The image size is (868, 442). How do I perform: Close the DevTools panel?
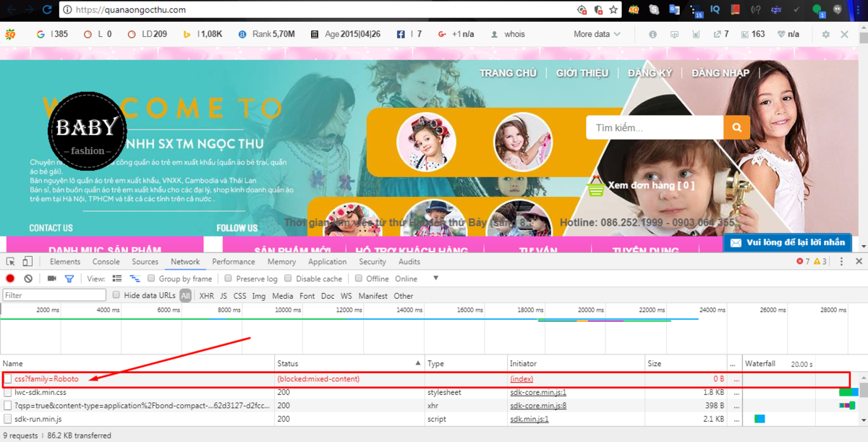tap(859, 262)
